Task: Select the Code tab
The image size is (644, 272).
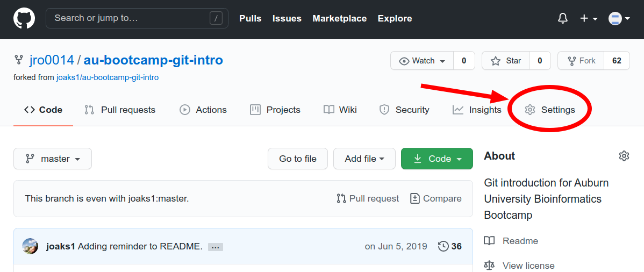Action: pyautogui.click(x=43, y=110)
